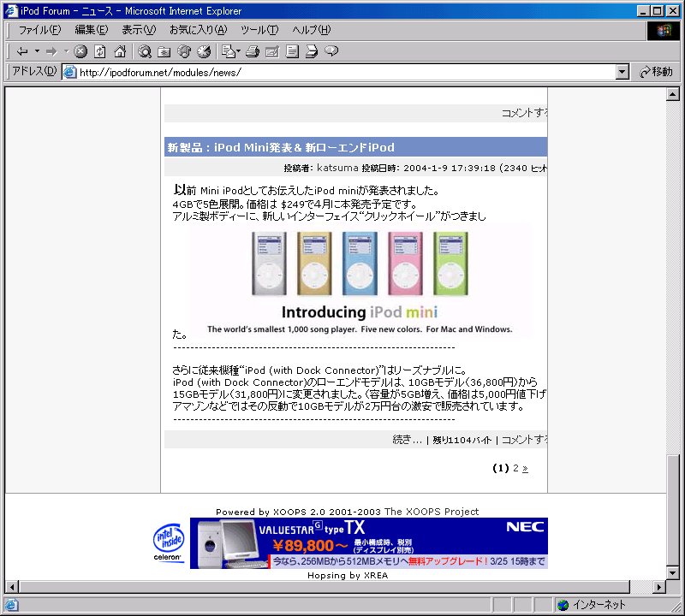
Task: Open the iPod Mini発表 news headline
Action: 281,147
